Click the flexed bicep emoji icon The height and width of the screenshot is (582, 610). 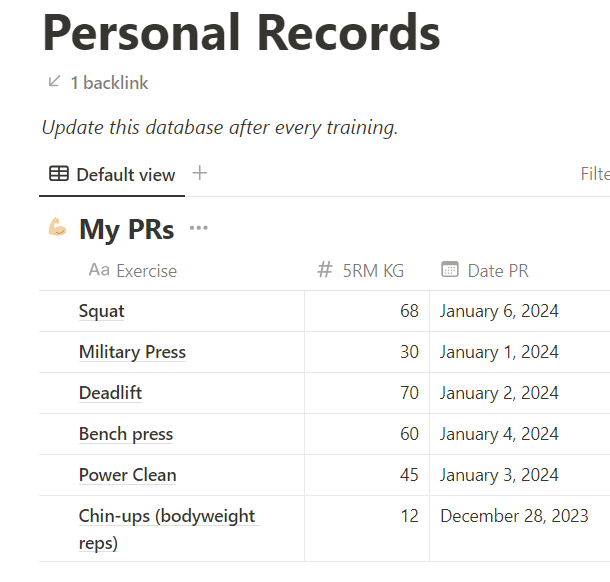58,228
